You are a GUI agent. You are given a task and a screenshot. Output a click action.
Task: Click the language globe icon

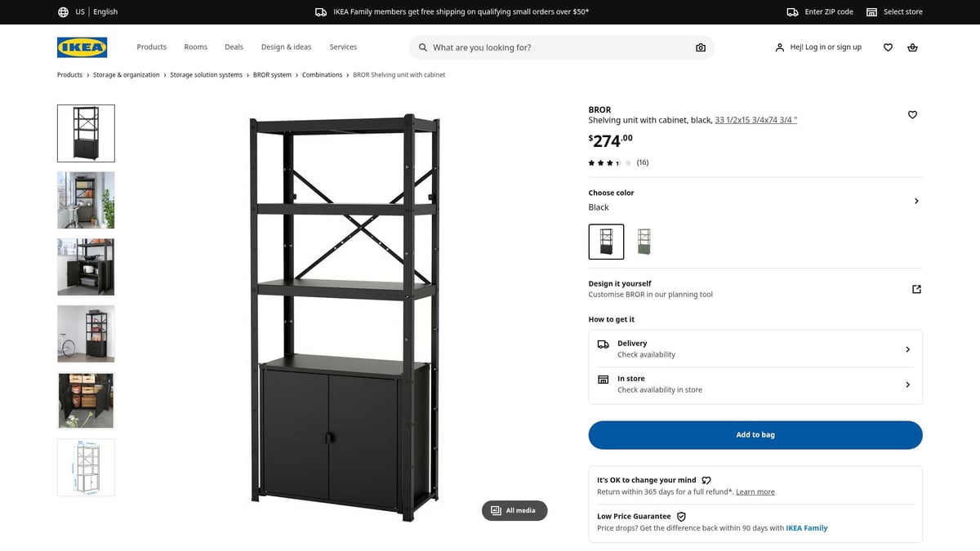[x=63, y=11]
